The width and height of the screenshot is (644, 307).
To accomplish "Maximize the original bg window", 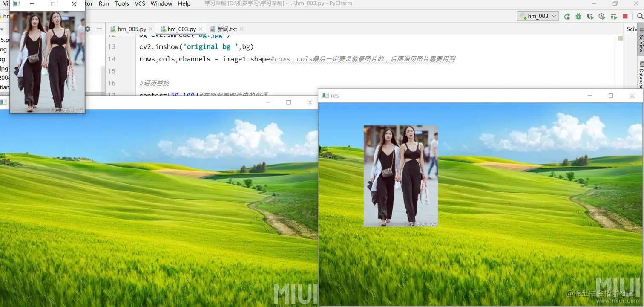I will pyautogui.click(x=289, y=102).
